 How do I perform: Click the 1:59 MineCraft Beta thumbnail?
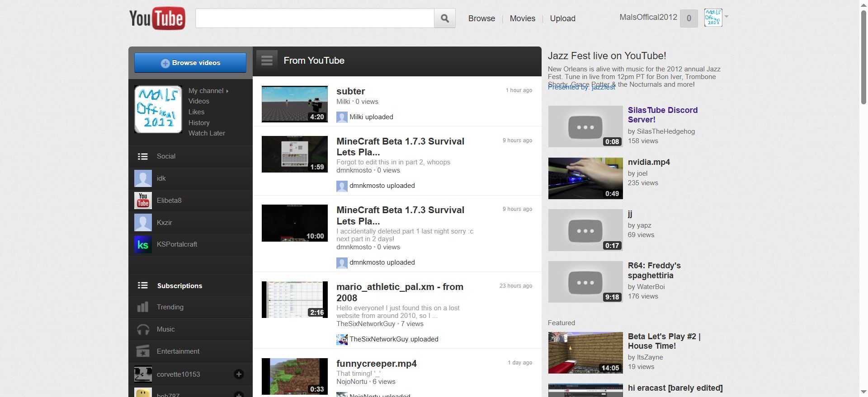pyautogui.click(x=295, y=154)
